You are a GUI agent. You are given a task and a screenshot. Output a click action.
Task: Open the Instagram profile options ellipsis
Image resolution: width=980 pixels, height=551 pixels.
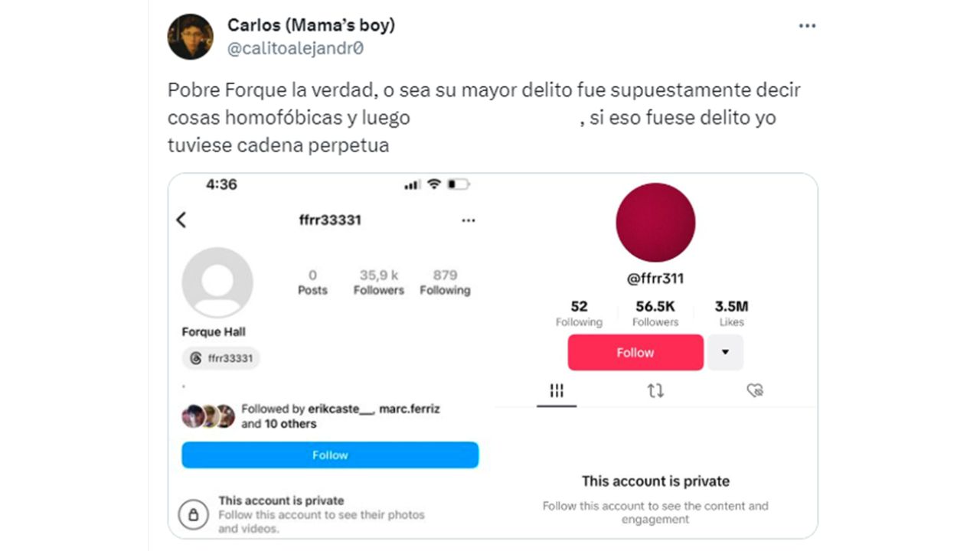coord(469,220)
